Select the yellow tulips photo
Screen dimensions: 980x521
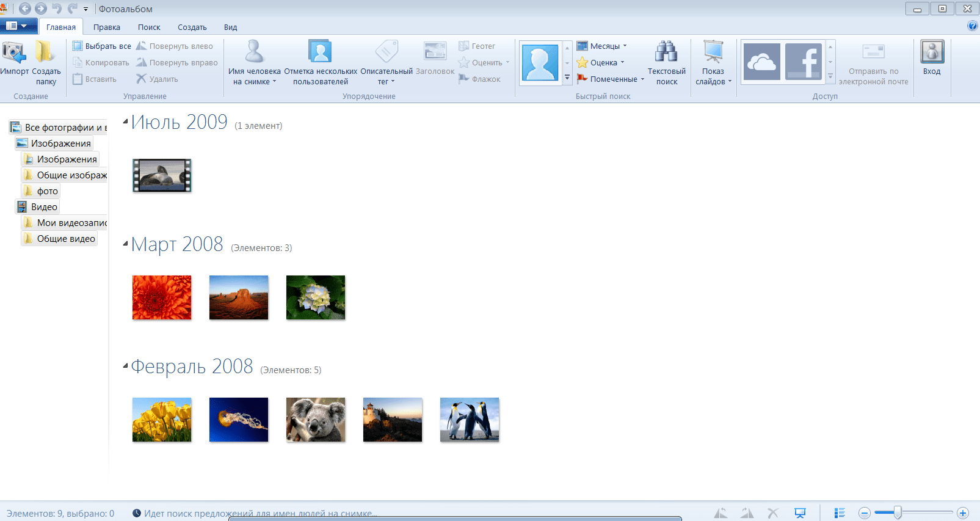click(162, 420)
